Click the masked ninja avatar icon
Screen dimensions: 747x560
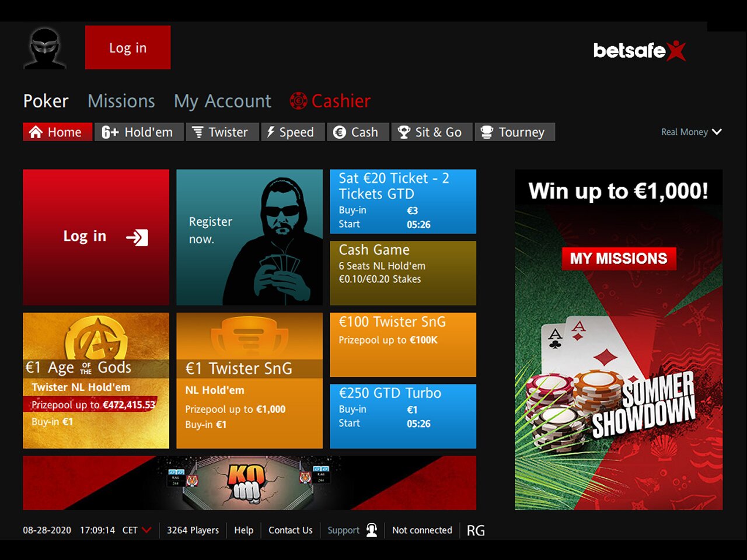(x=45, y=48)
